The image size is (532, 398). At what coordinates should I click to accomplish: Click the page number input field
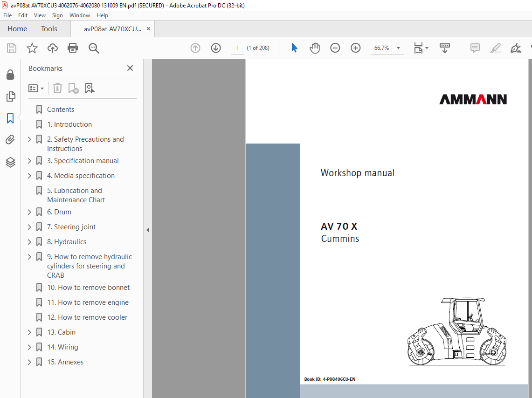(x=237, y=48)
